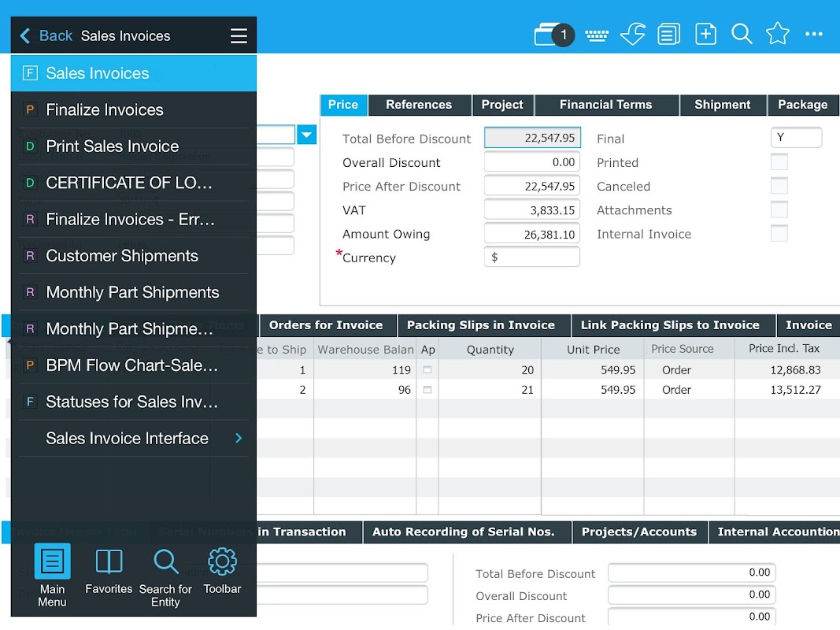The height and width of the screenshot is (630, 840).
Task: Click the search magnifier in top toolbar
Action: pyautogui.click(x=742, y=34)
